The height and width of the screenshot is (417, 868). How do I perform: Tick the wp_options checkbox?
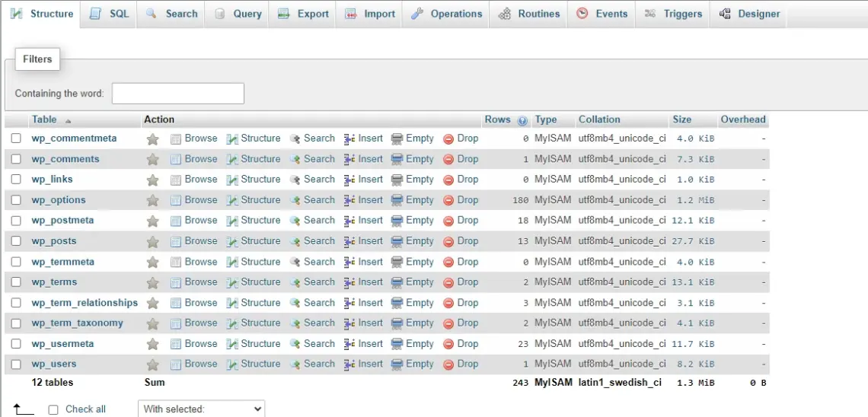pos(16,199)
